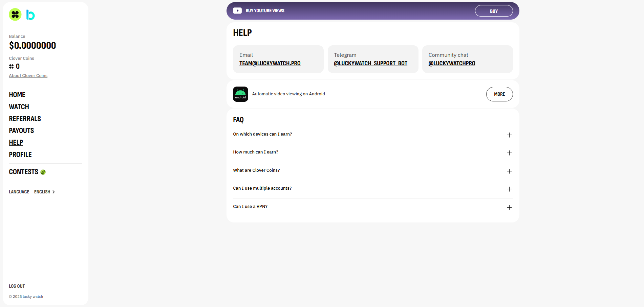Viewport: 644px width, 307px height.
Task: Navigate to Payouts section
Action: pos(21,131)
